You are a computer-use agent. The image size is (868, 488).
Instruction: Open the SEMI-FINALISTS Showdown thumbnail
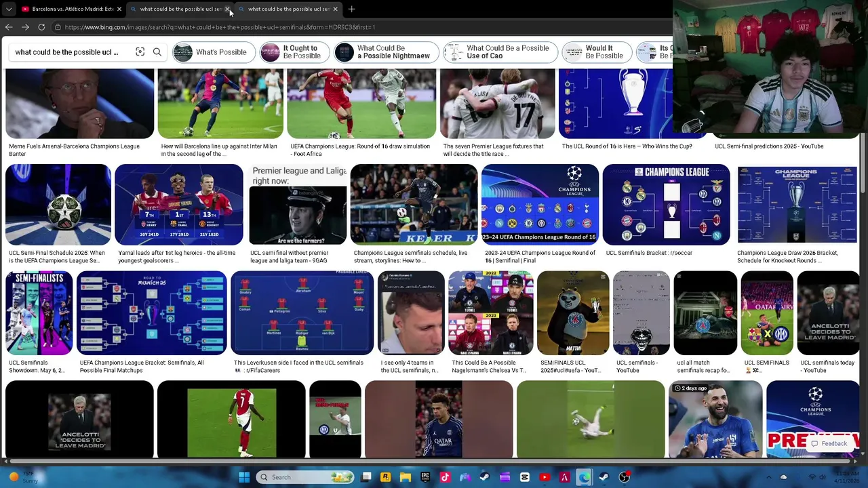point(39,313)
